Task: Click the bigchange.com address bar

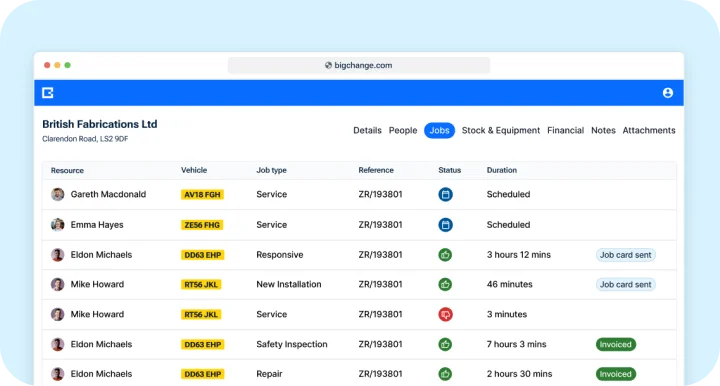Action: click(359, 65)
